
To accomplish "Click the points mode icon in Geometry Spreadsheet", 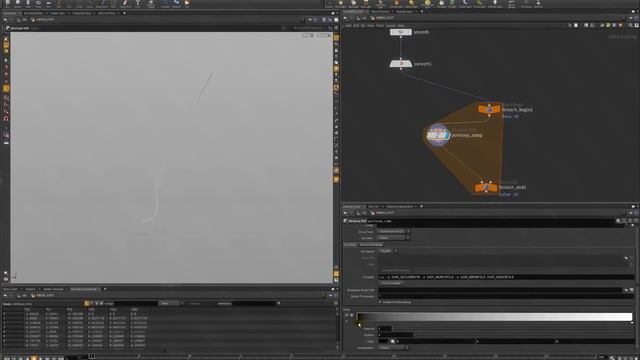I will click(x=87, y=303).
